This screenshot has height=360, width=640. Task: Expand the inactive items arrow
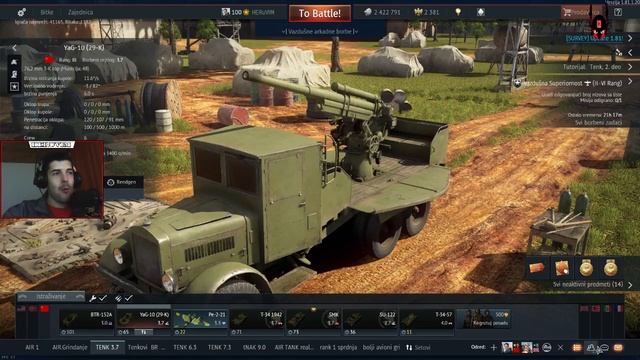pos(630,285)
